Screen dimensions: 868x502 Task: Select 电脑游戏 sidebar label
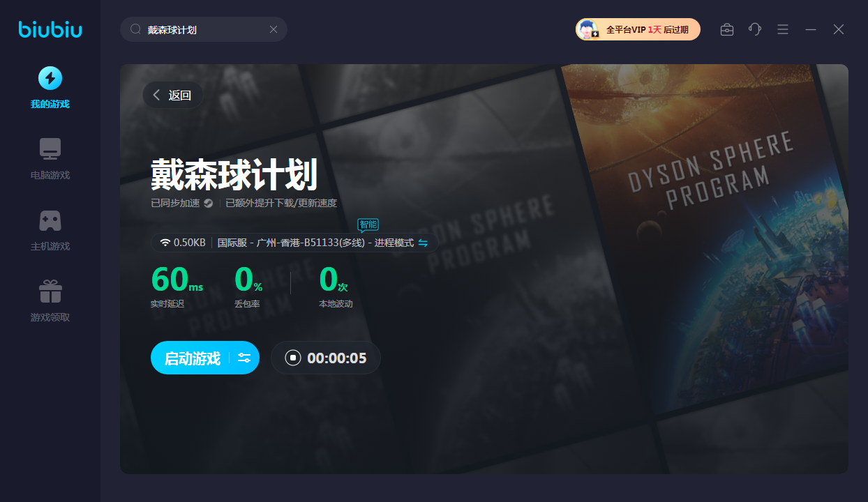(x=50, y=176)
